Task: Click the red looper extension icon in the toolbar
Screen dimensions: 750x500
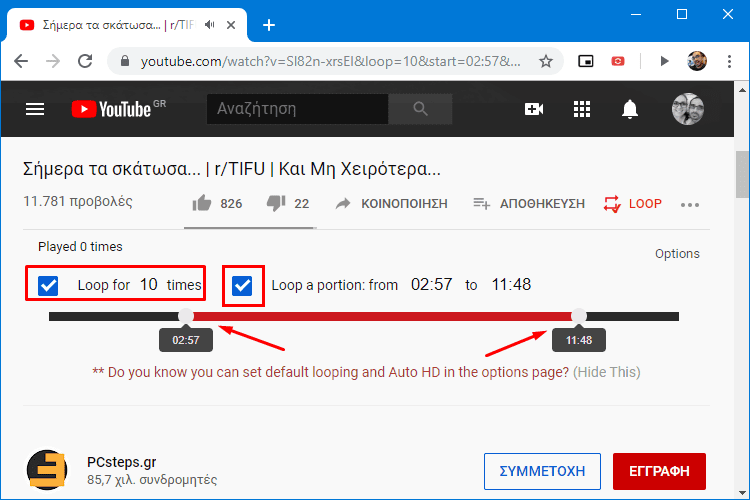Action: coord(618,61)
